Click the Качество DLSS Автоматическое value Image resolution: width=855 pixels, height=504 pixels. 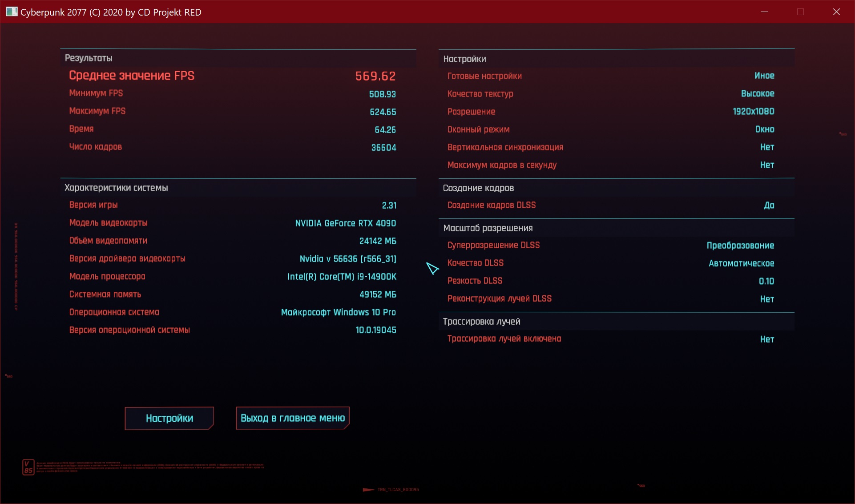pyautogui.click(x=741, y=263)
